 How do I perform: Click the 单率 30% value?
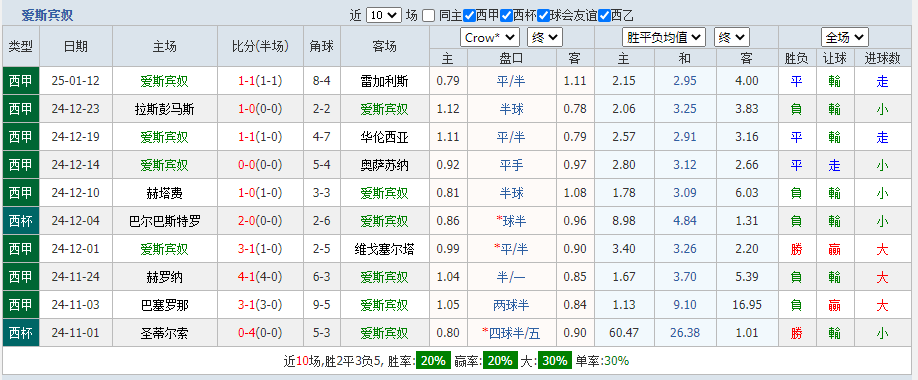click(616, 361)
